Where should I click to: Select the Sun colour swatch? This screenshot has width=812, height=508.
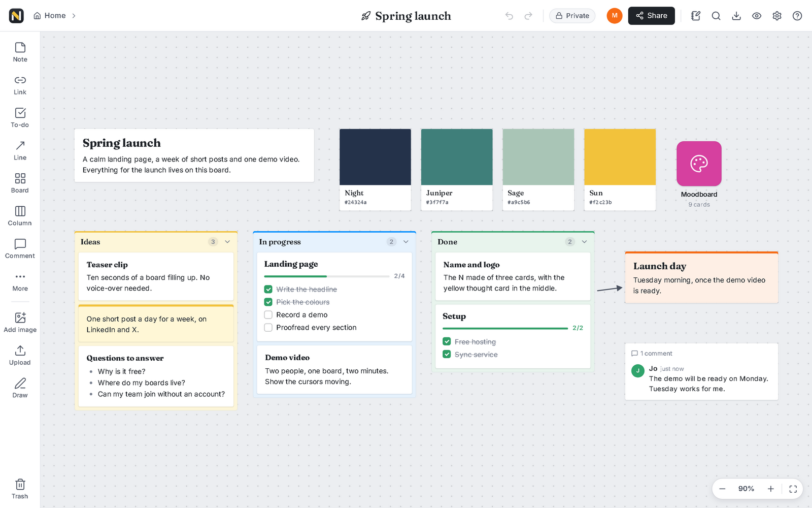pos(620,170)
